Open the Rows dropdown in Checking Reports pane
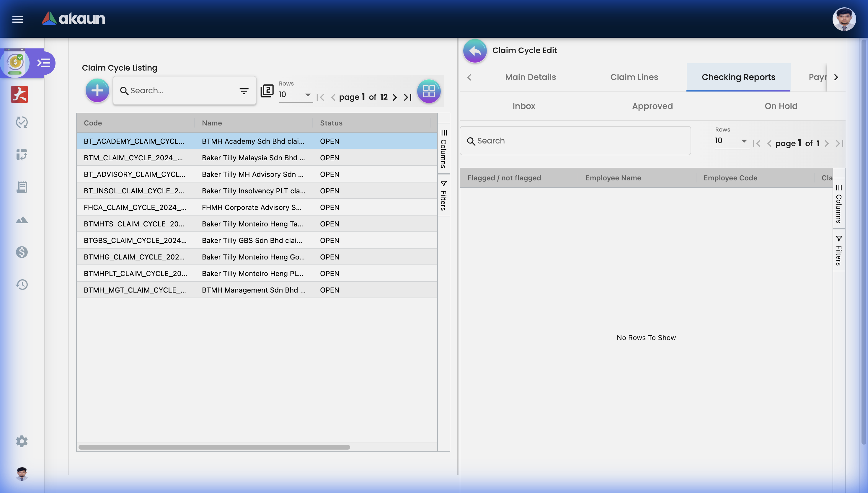Screen dimensions: 868x493 tap(731, 141)
